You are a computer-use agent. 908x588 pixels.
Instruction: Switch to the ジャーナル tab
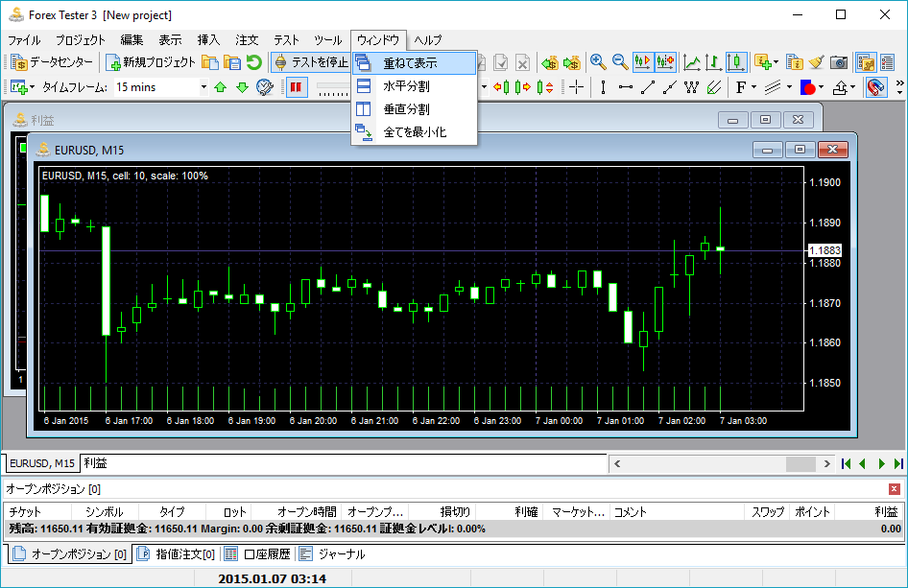pos(332,554)
